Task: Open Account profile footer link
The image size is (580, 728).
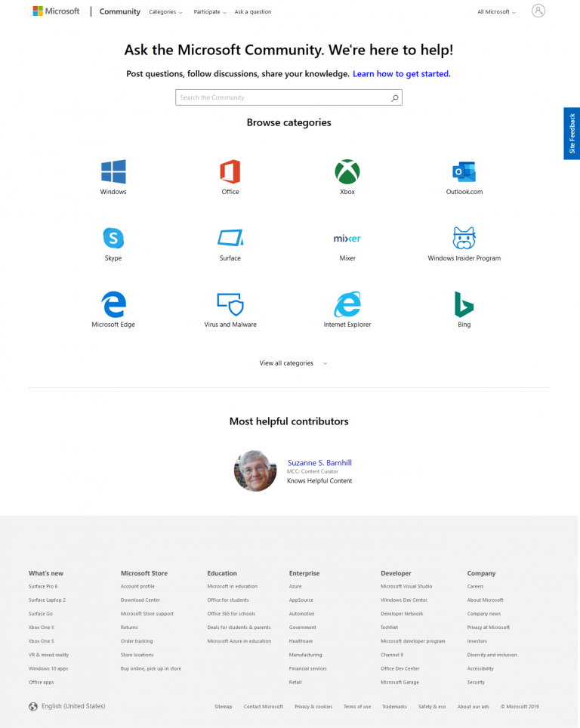Action: click(x=137, y=586)
